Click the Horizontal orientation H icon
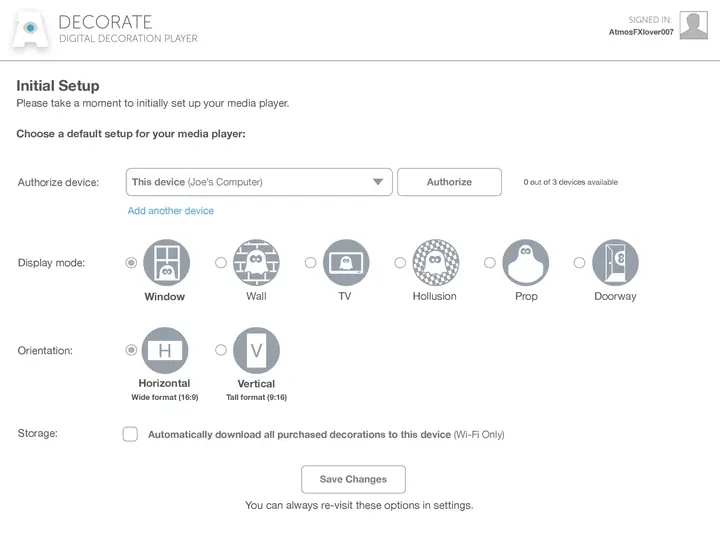This screenshot has height=540, width=720. coord(165,350)
